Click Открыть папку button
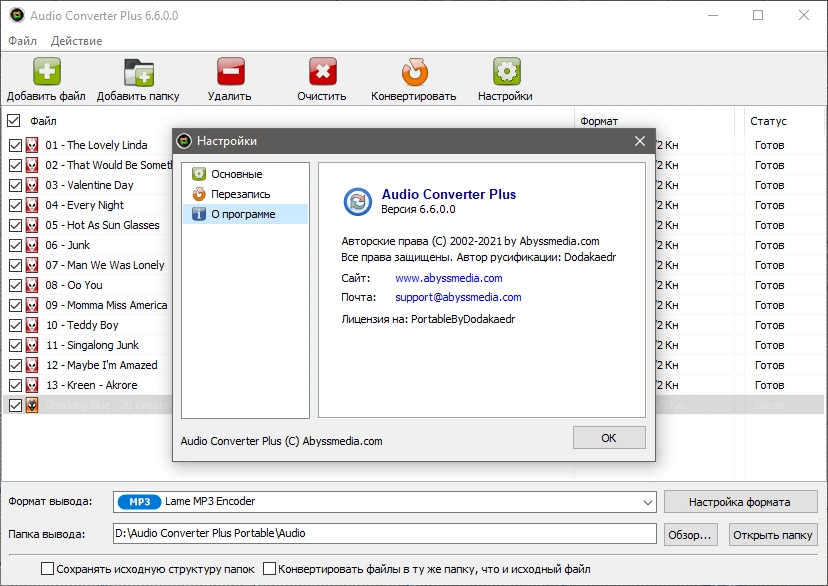The image size is (828, 586). [773, 535]
